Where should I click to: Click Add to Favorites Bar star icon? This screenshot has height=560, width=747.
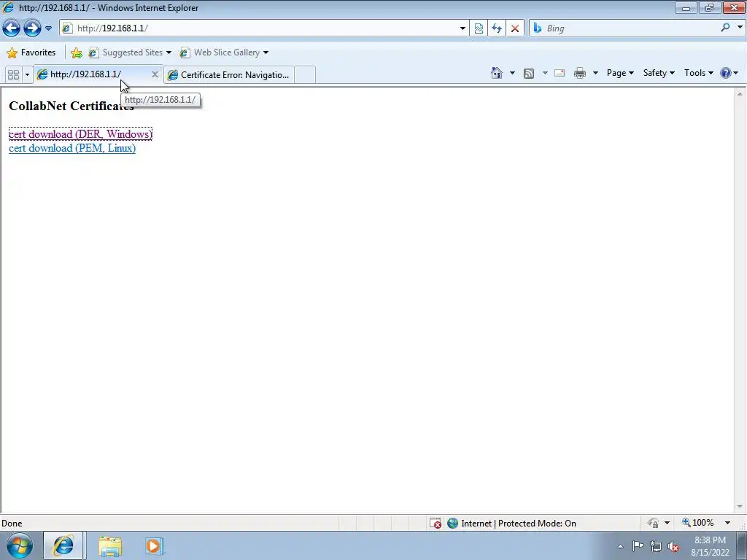pyautogui.click(x=76, y=52)
